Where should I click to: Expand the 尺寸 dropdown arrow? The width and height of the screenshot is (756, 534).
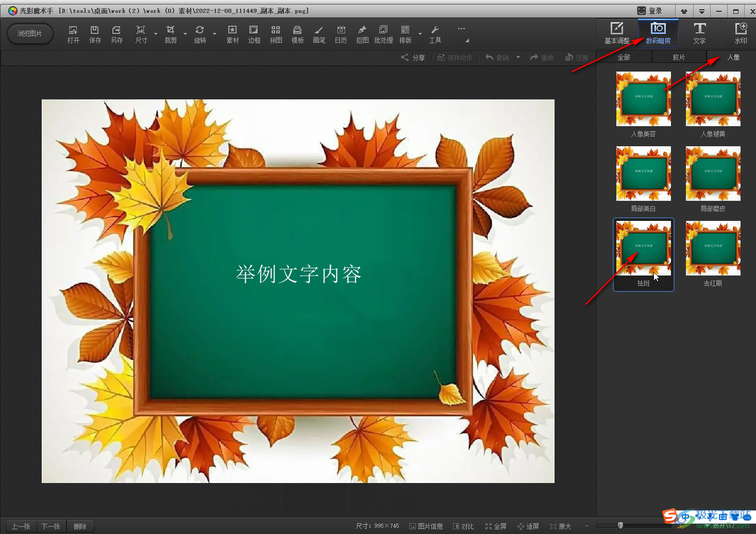point(156,35)
